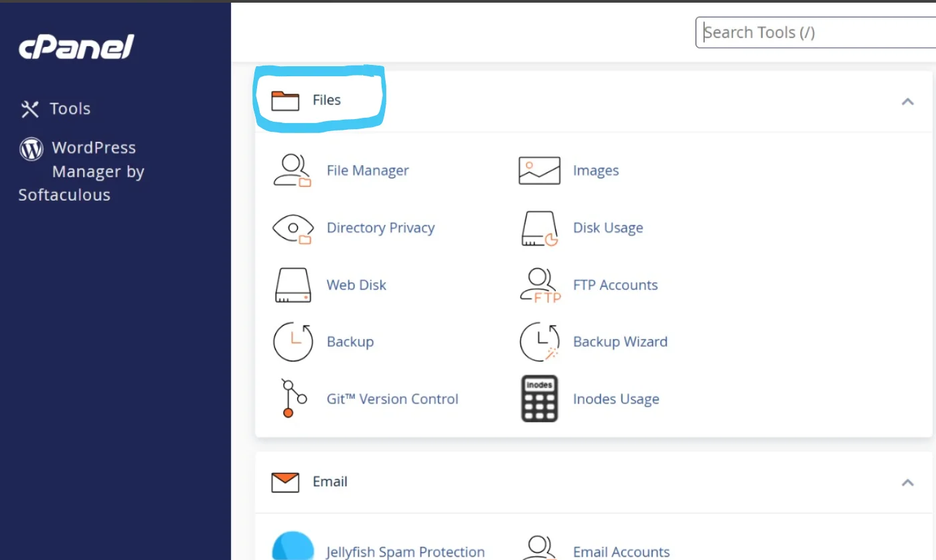Select the Web Disk drive icon
Image resolution: width=936 pixels, height=560 pixels.
[x=293, y=285]
